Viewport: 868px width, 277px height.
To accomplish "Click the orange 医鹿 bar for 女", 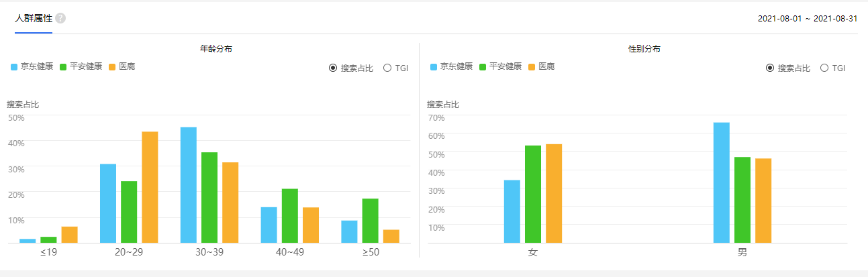I will [x=554, y=193].
